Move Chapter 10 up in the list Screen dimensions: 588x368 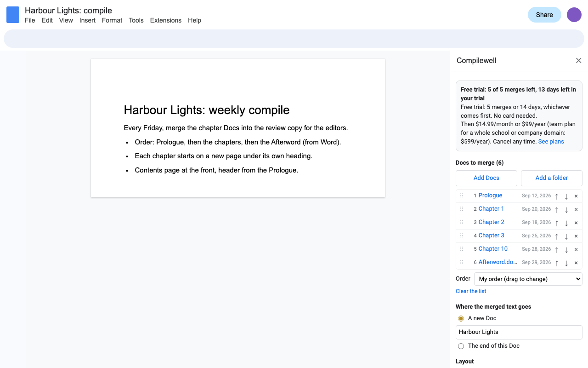click(x=557, y=249)
